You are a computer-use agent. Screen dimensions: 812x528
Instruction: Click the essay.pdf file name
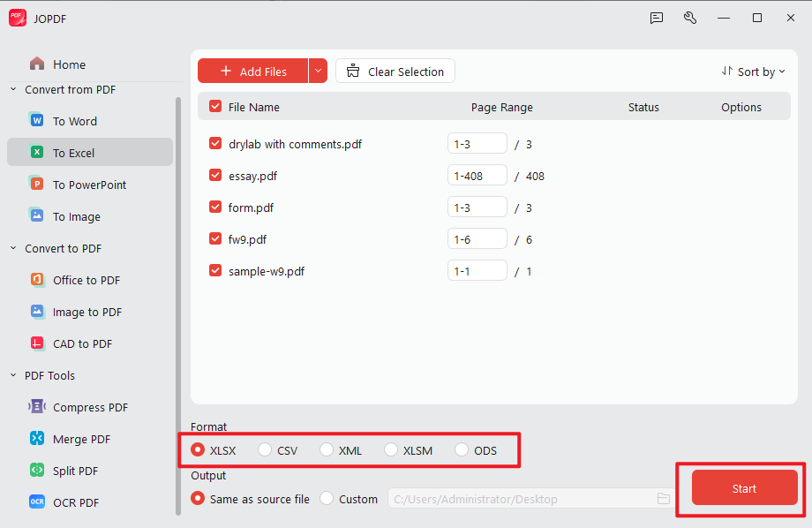coord(252,177)
